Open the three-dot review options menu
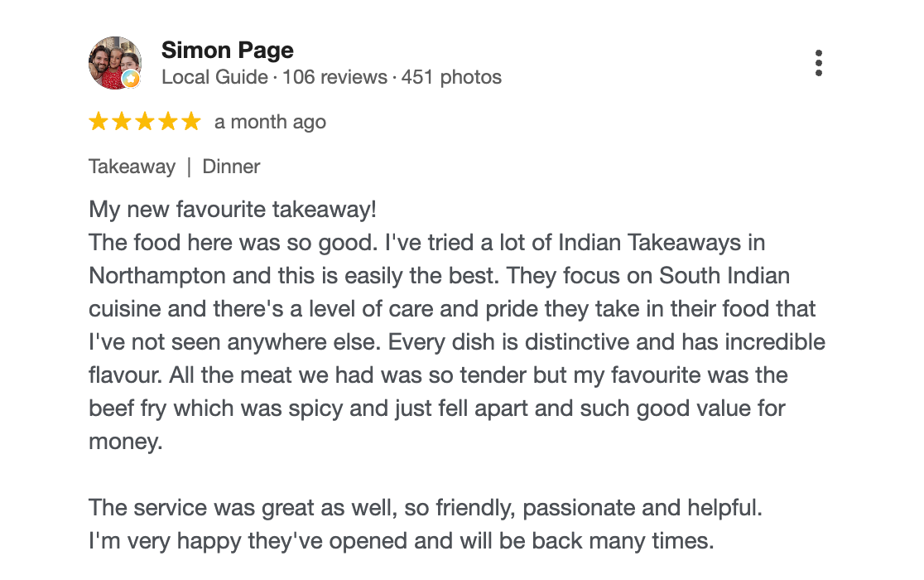The height and width of the screenshot is (580, 924). pyautogui.click(x=819, y=63)
